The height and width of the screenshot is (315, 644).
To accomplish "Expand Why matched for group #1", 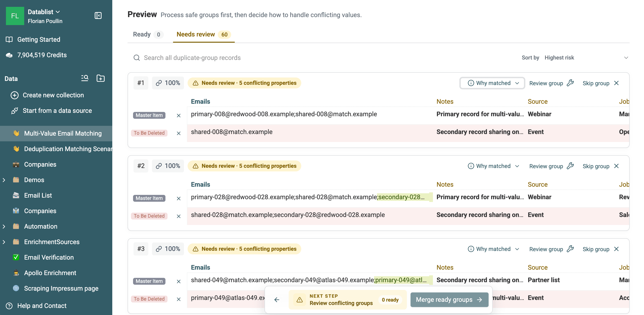I will [493, 83].
